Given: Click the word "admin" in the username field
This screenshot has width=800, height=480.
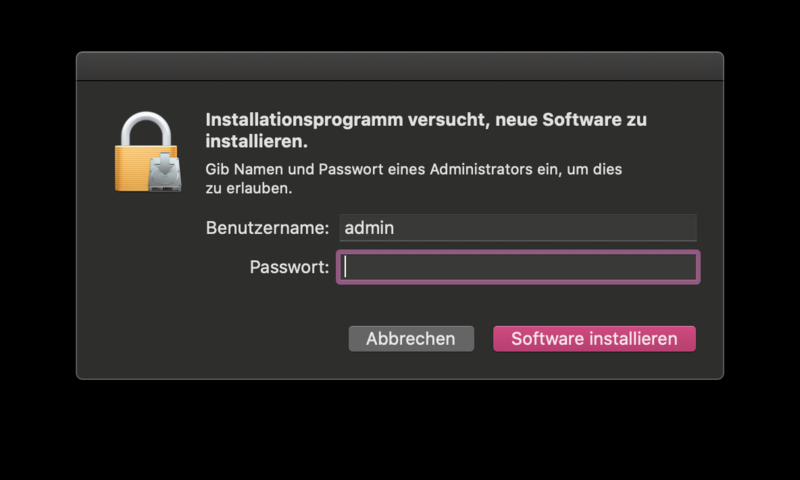Looking at the screenshot, I should point(369,228).
